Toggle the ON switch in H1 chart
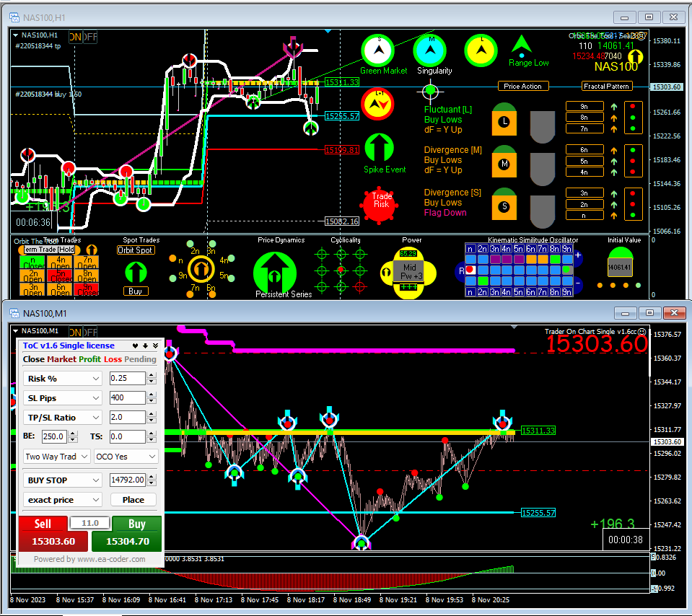Image resolution: width=692 pixels, height=616 pixels. click(76, 37)
